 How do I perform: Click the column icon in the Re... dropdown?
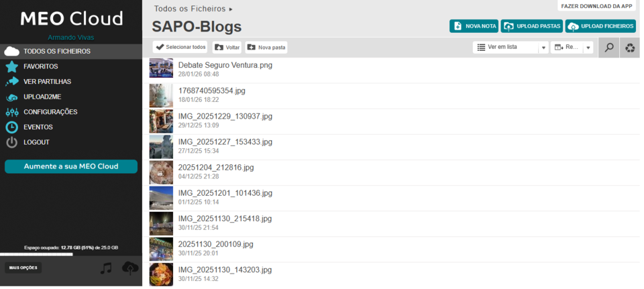[x=559, y=47]
